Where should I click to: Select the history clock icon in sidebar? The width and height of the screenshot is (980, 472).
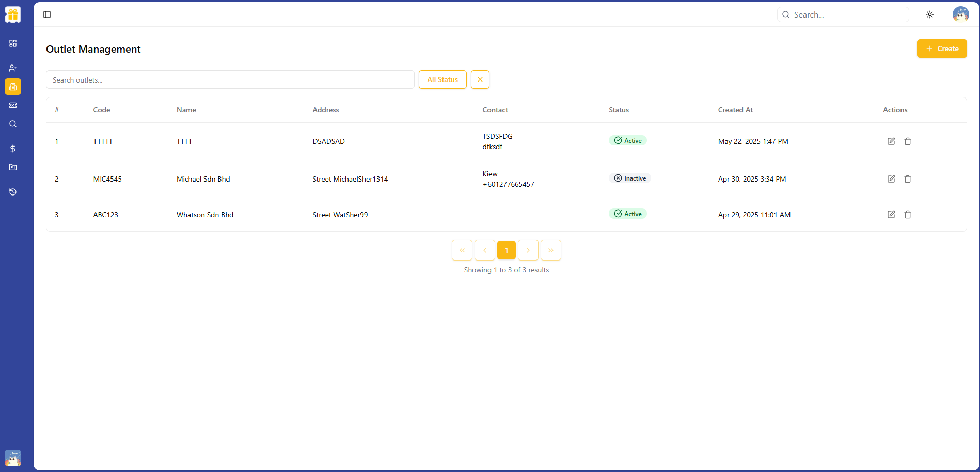point(13,191)
